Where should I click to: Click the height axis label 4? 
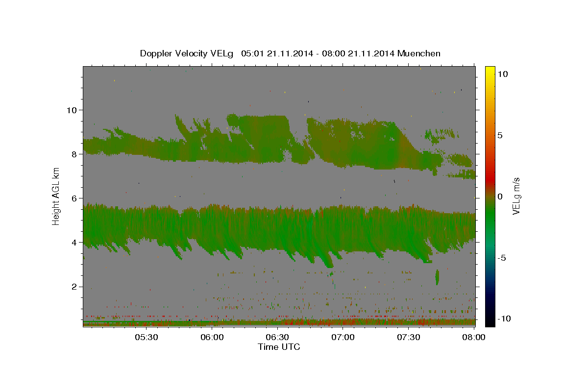(74, 242)
